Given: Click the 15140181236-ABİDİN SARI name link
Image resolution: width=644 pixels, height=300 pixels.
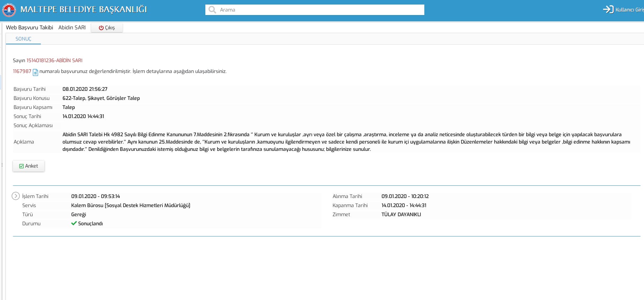Looking at the screenshot, I should coord(54,60).
